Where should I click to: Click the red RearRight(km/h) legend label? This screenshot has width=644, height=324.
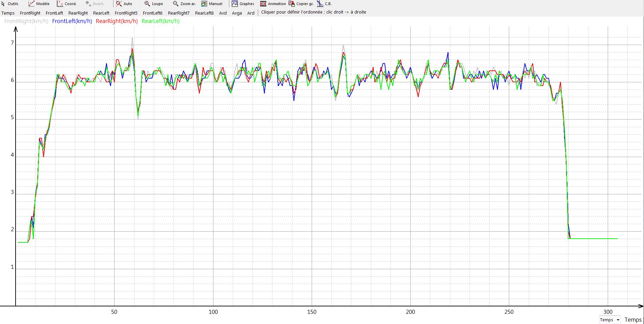pos(117,21)
